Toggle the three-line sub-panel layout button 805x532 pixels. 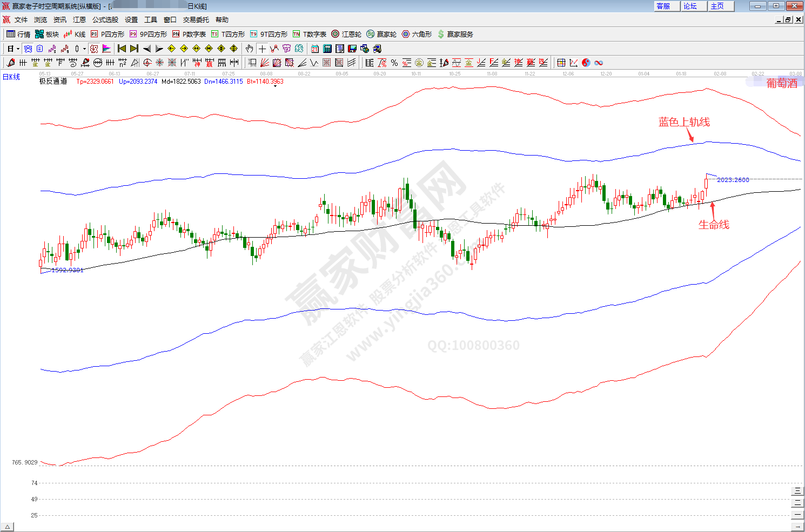coord(797,491)
